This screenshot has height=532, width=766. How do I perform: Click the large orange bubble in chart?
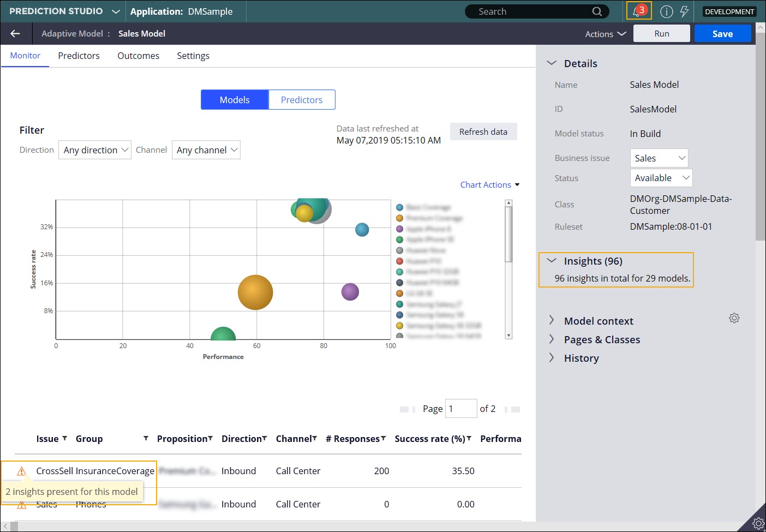point(255,292)
